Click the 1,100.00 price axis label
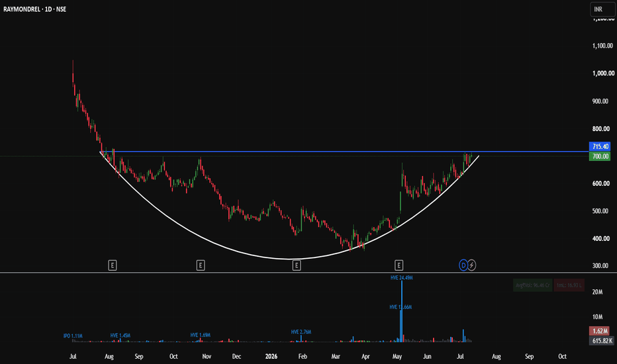617x364 pixels. coord(603,46)
